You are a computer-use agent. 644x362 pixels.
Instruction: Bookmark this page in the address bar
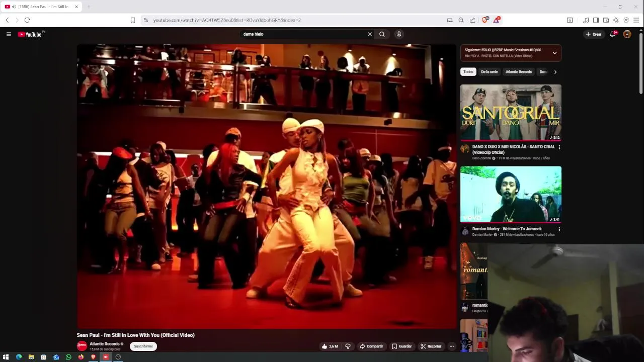(x=133, y=20)
